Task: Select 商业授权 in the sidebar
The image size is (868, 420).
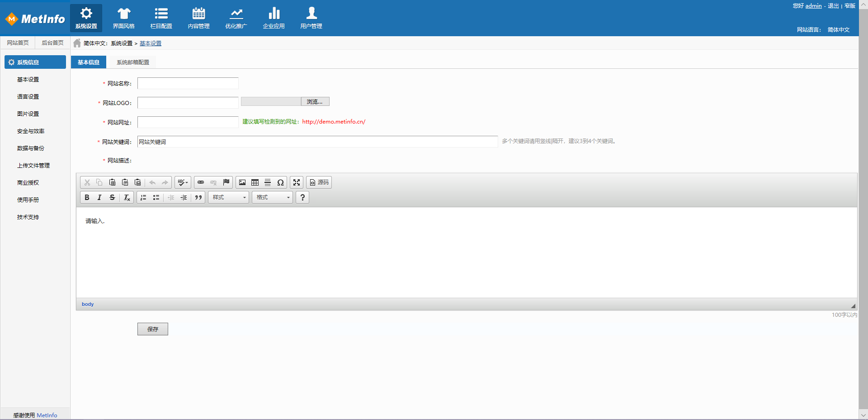Action: tap(28, 182)
